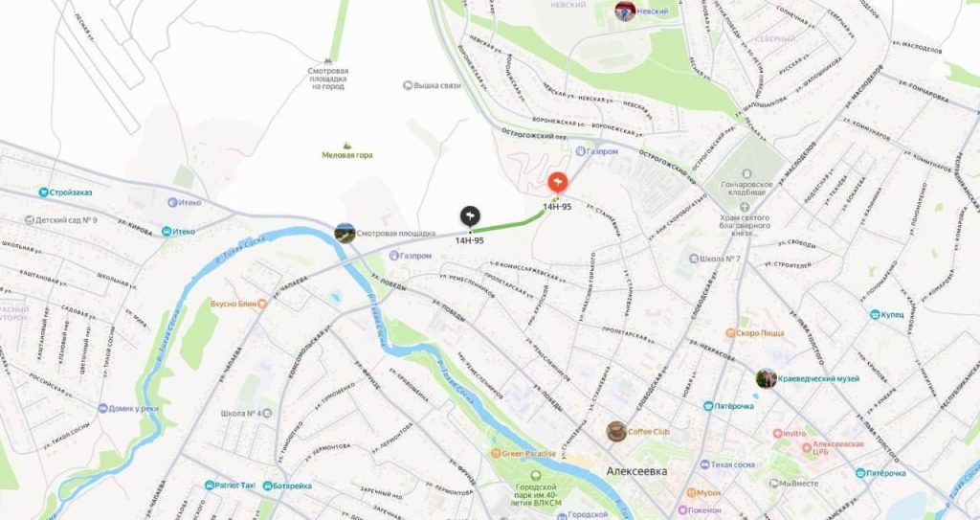Select the Coffee Club cafe icon
The height and width of the screenshot is (520, 980).
pyautogui.click(x=616, y=431)
